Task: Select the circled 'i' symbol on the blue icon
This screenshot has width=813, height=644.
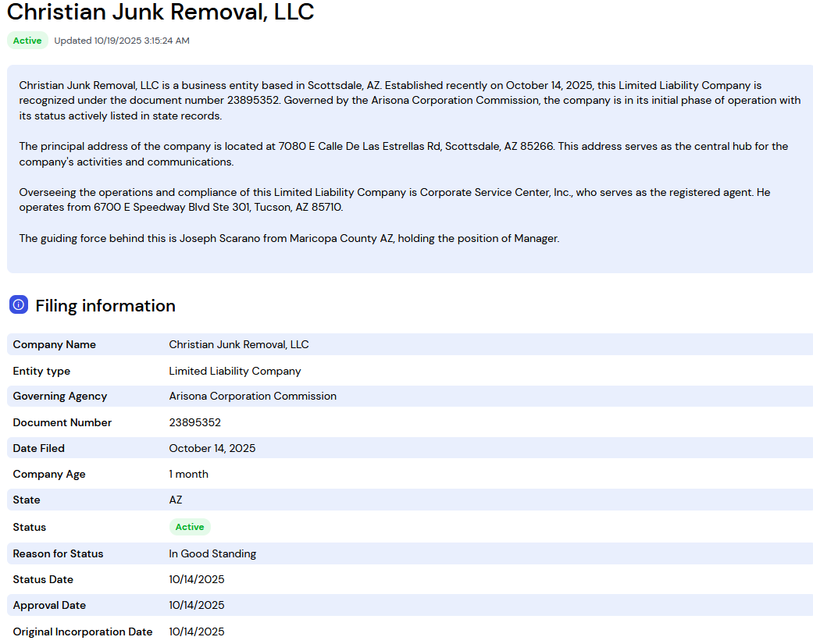Action: coord(18,304)
